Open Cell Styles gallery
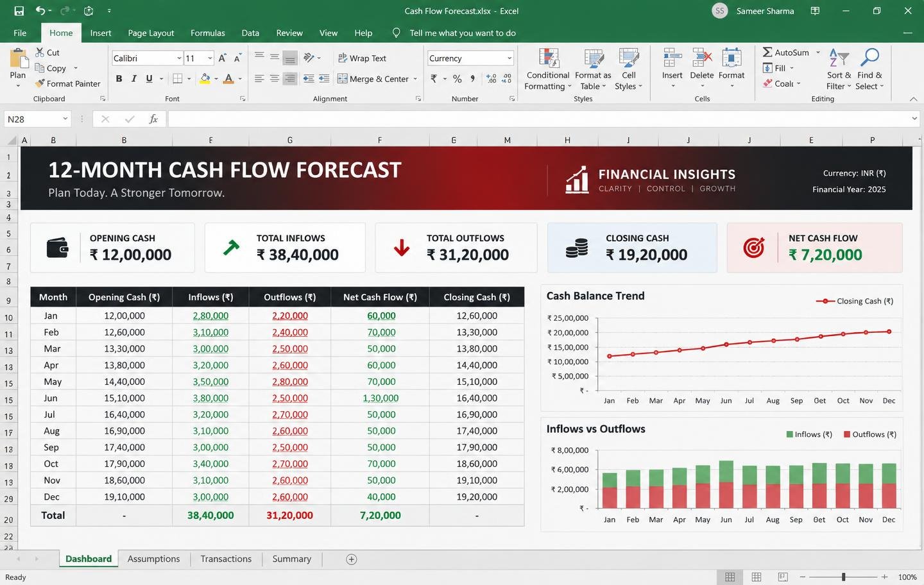This screenshot has height=585, width=924. pos(628,69)
